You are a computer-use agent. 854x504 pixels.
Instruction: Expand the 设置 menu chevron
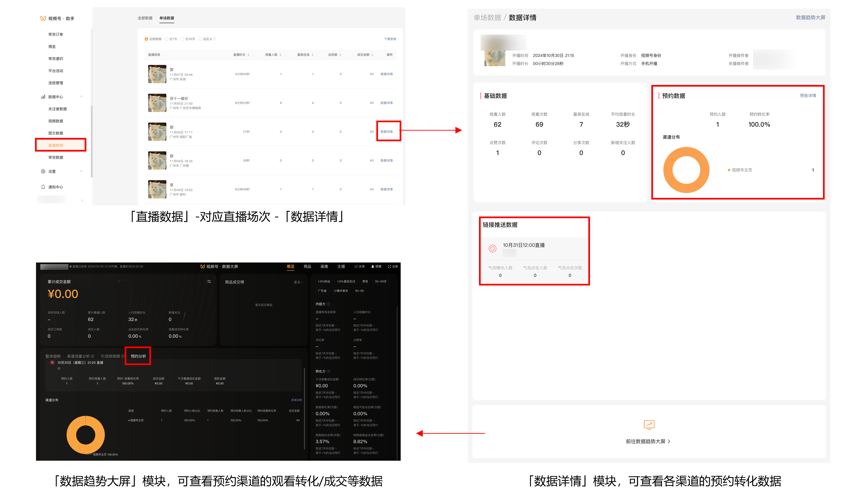81,171
